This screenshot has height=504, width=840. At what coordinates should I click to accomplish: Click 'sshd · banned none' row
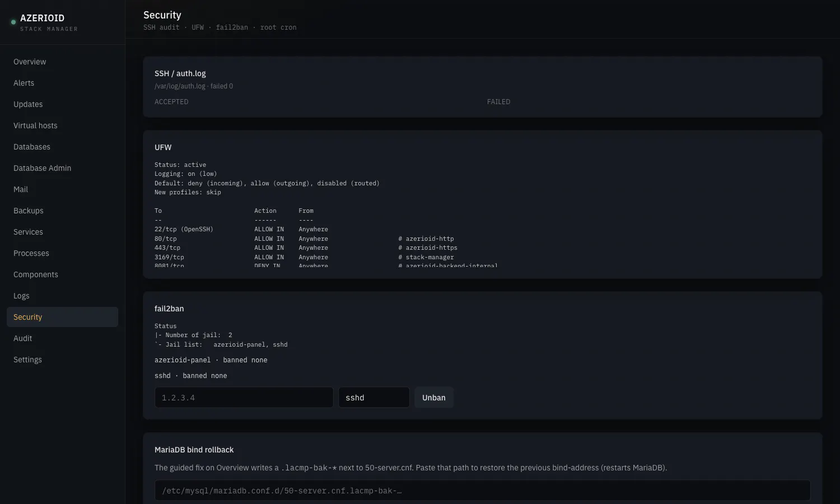(x=191, y=376)
